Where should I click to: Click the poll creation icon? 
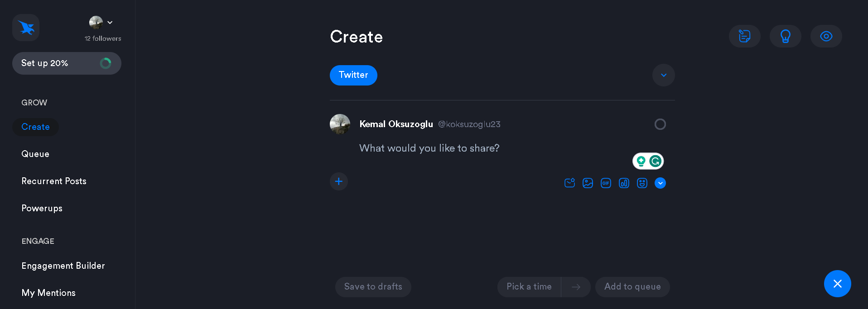coord(624,183)
